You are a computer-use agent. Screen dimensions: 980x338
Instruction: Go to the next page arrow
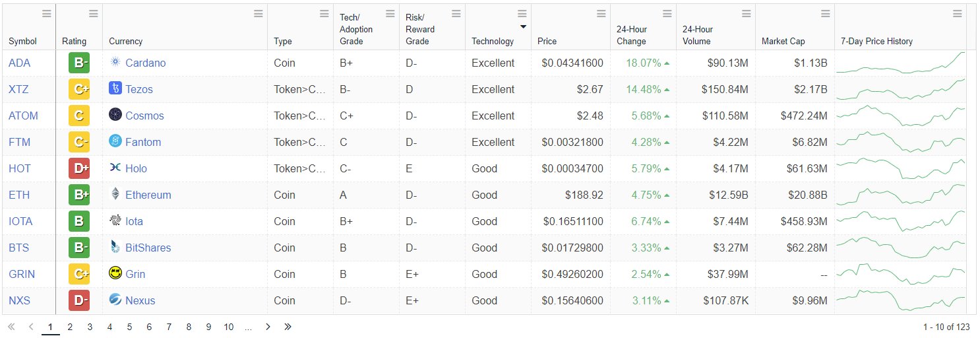268,326
